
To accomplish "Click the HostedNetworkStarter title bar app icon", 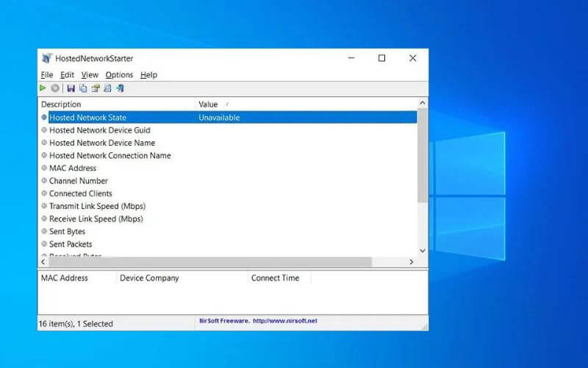I will click(x=47, y=58).
